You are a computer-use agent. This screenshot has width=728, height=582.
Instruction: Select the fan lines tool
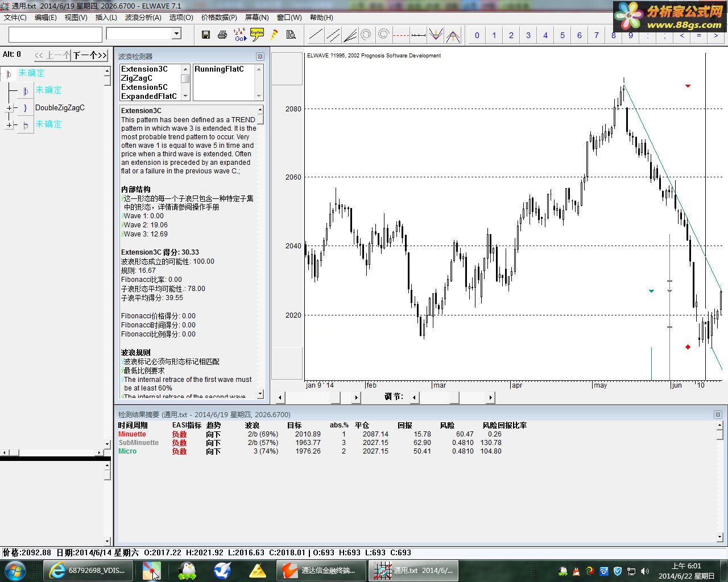[350, 35]
